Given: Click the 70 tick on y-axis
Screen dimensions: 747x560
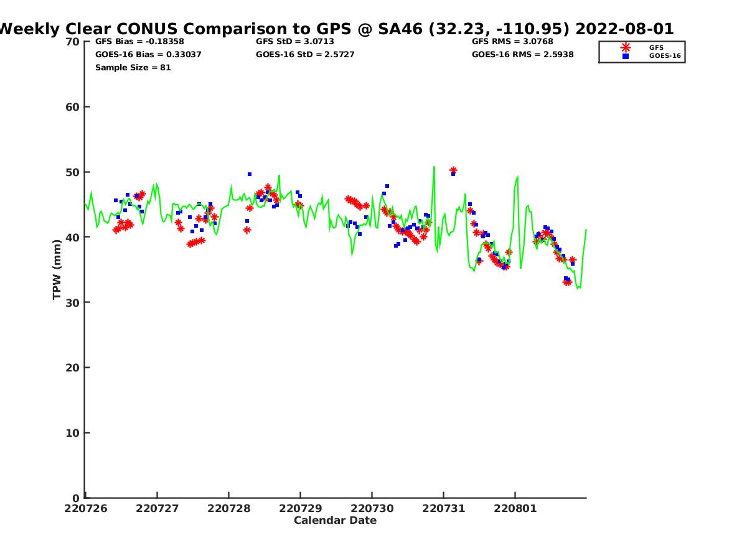Looking at the screenshot, I should (73, 42).
